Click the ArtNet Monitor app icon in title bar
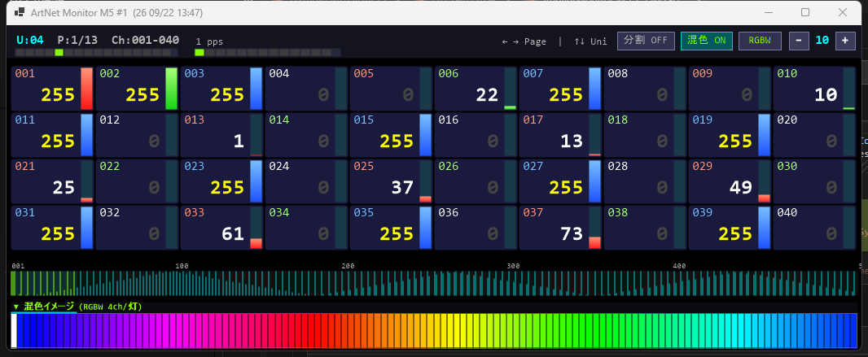Screen dimensions: 868x357 coord(19,12)
